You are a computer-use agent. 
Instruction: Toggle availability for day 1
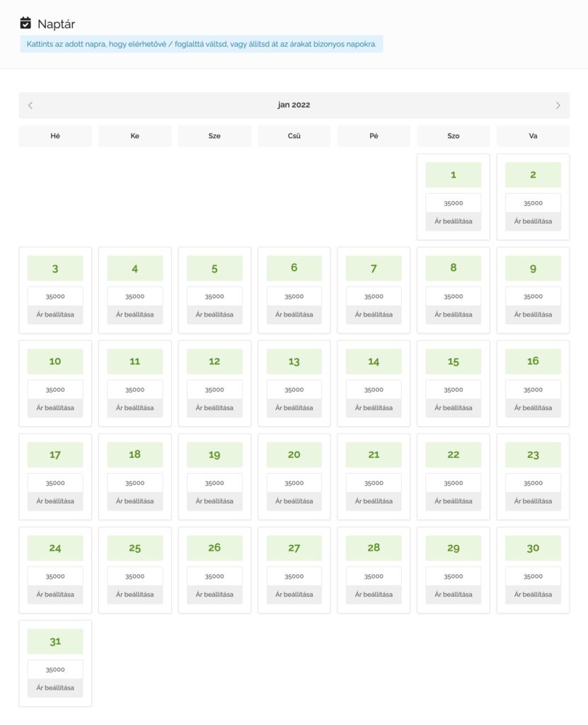point(453,175)
